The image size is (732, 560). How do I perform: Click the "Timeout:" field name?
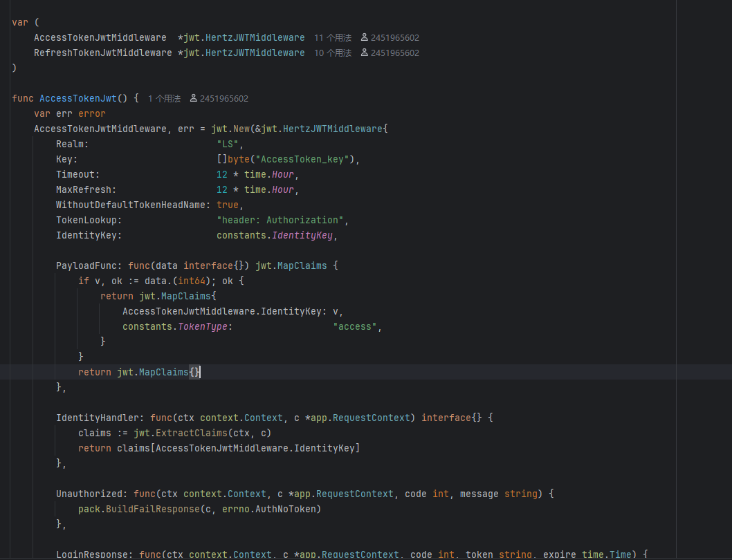(78, 174)
